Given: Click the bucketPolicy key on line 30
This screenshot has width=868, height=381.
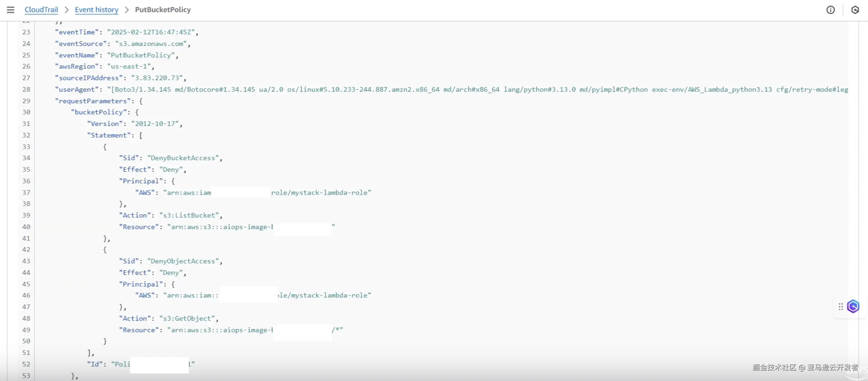Looking at the screenshot, I should 99,112.
